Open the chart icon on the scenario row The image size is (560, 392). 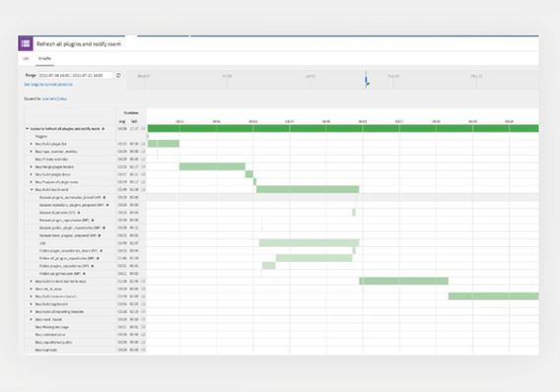[x=143, y=128]
